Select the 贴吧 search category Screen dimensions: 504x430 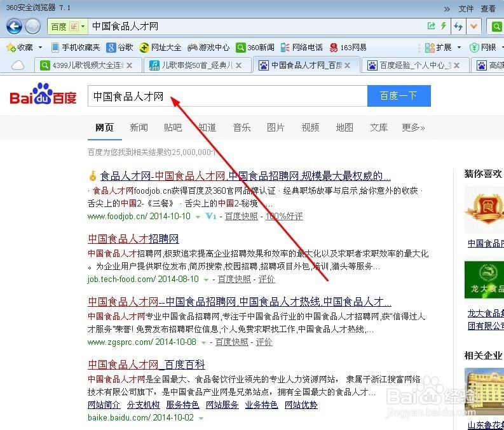point(173,128)
